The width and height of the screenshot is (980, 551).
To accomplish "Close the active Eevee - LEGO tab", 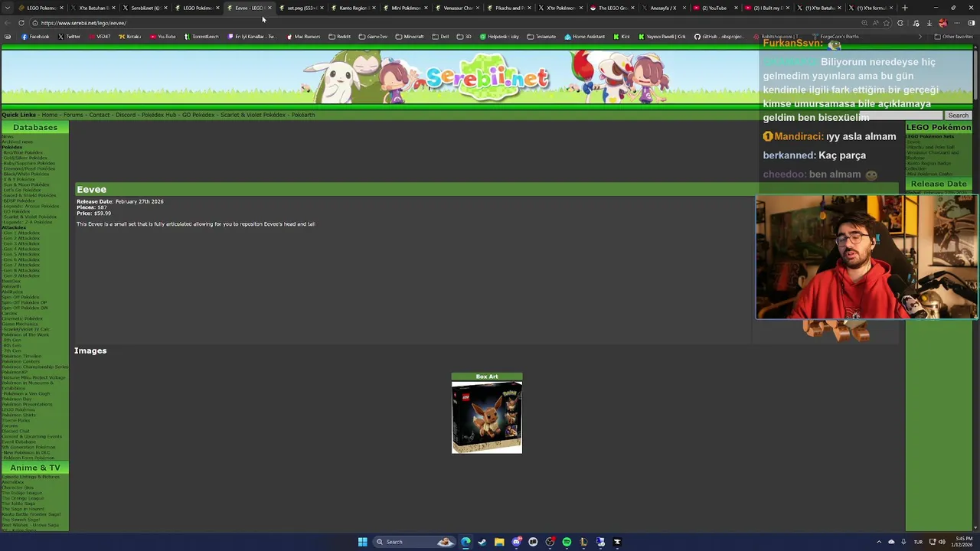I will (x=269, y=8).
